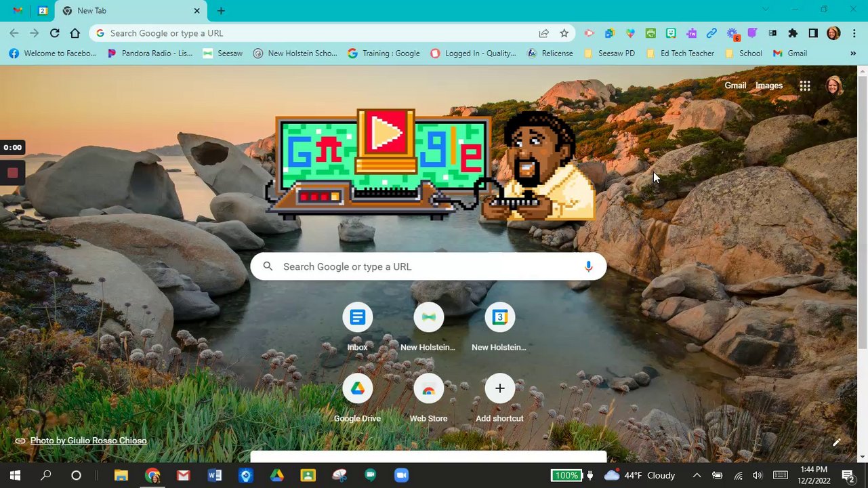Screen dimensions: 868x488
Task: Play the Google Doodle
Action: tap(386, 134)
